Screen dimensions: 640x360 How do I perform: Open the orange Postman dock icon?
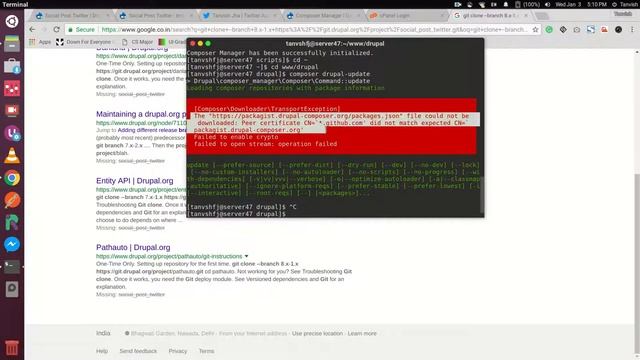click(12, 200)
